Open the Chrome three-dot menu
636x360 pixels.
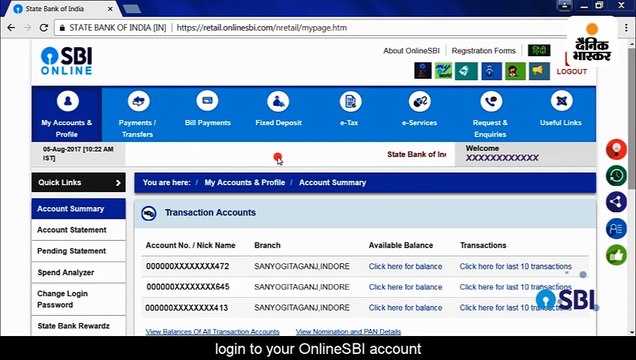coord(626,28)
